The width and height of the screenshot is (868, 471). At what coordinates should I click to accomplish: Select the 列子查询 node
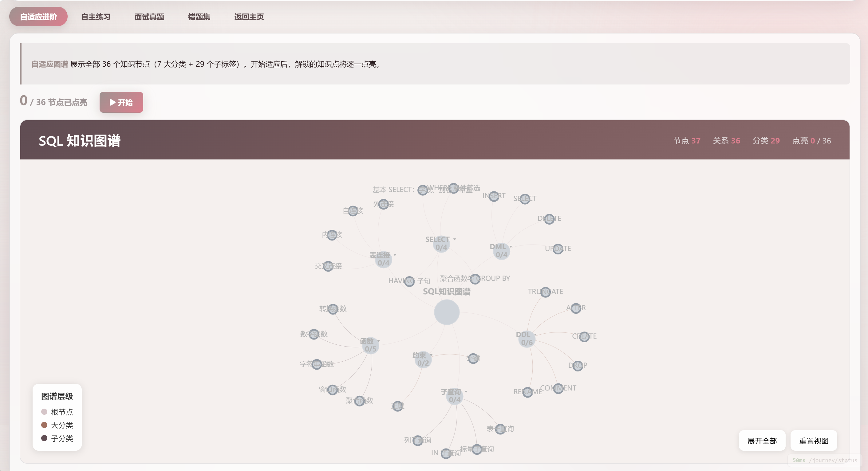pyautogui.click(x=417, y=440)
